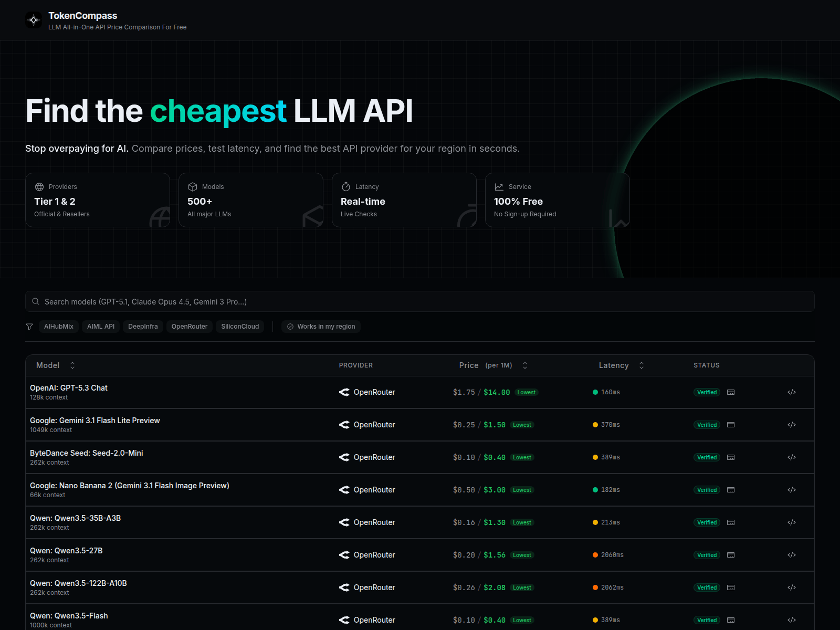Click the filter funnel icon near provider chips
This screenshot has width=840, height=630.
point(29,327)
